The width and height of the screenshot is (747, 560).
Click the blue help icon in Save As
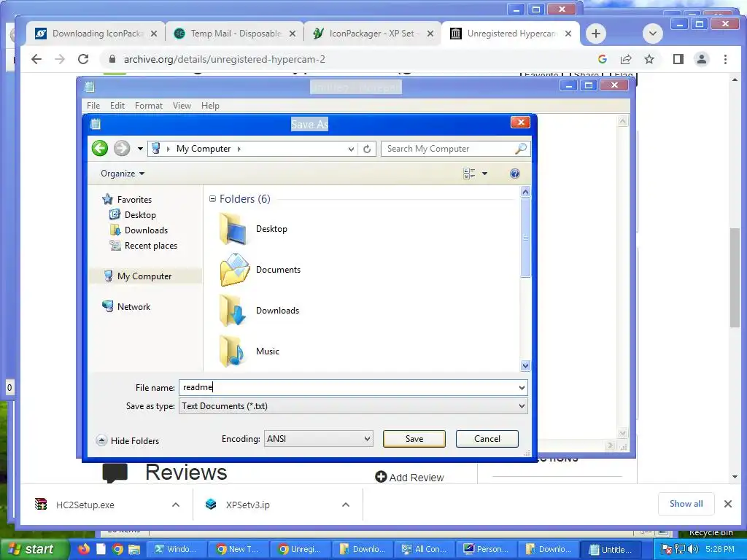click(514, 174)
